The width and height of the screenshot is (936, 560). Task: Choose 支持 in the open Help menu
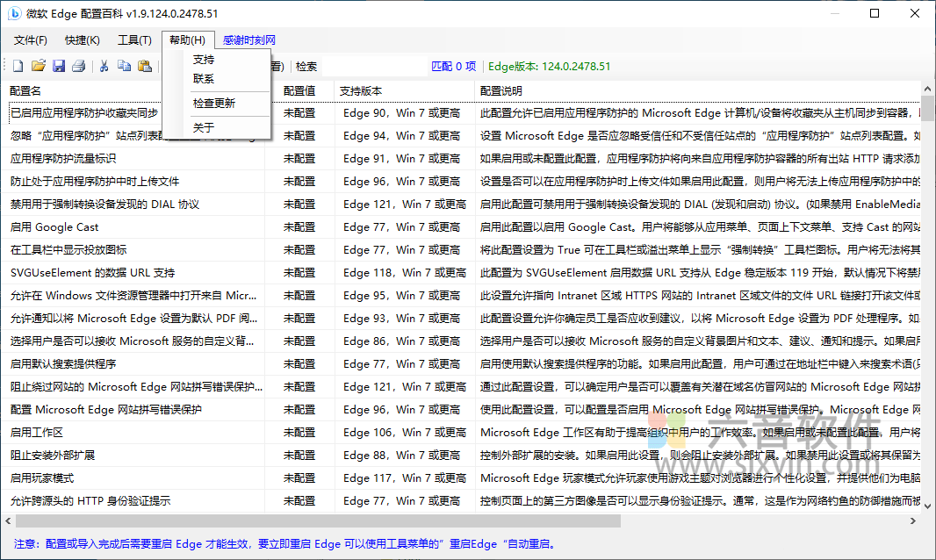coord(203,59)
